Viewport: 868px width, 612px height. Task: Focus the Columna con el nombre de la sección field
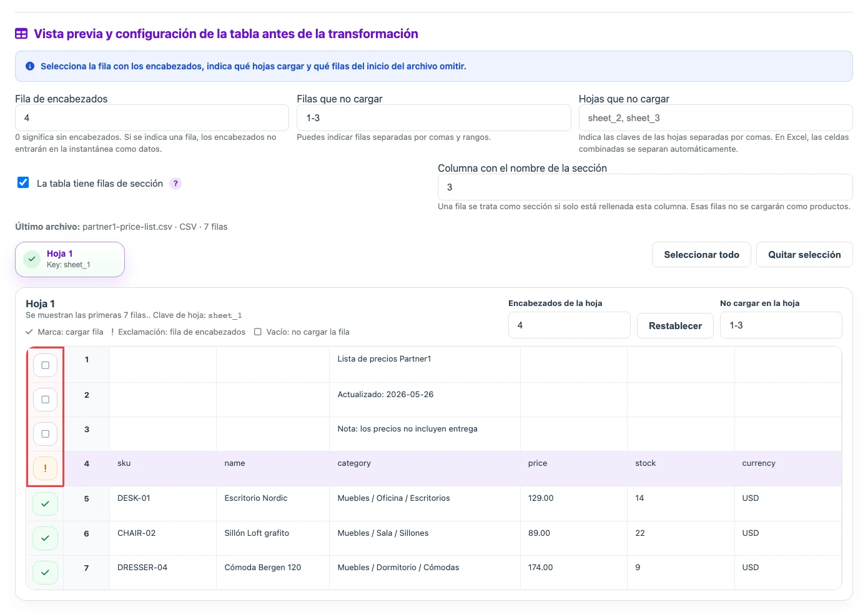tap(645, 187)
